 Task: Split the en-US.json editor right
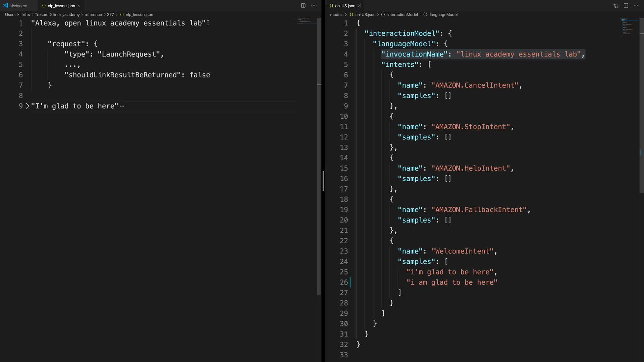626,5
